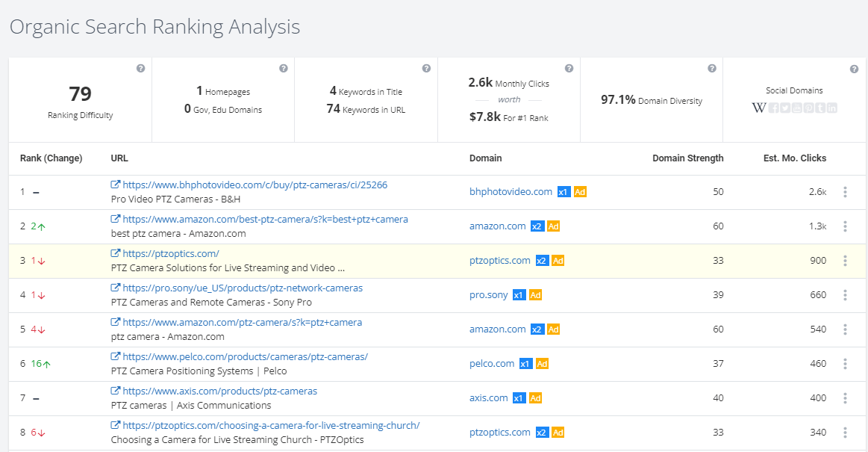The width and height of the screenshot is (868, 452).
Task: Open three-dot menu for rank 2 amazon row
Action: (845, 226)
